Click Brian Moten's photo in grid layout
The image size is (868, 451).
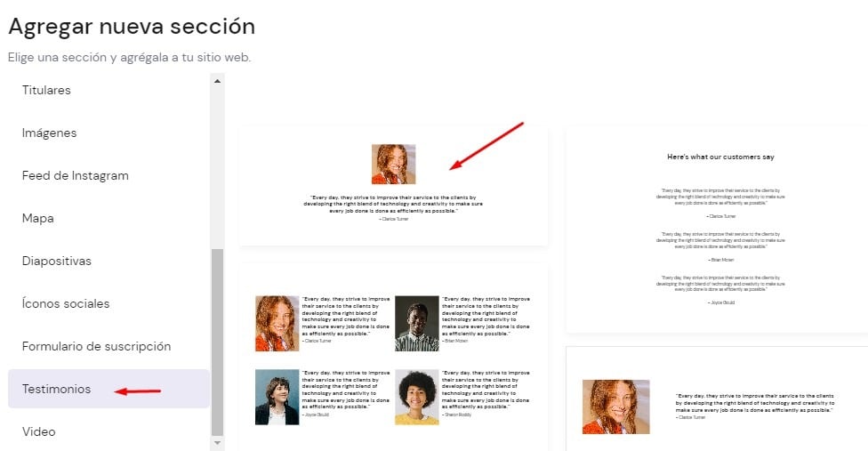coord(417,324)
